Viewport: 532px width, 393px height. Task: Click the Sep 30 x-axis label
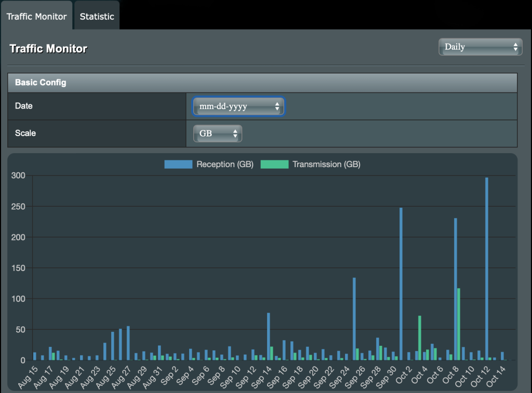click(387, 377)
